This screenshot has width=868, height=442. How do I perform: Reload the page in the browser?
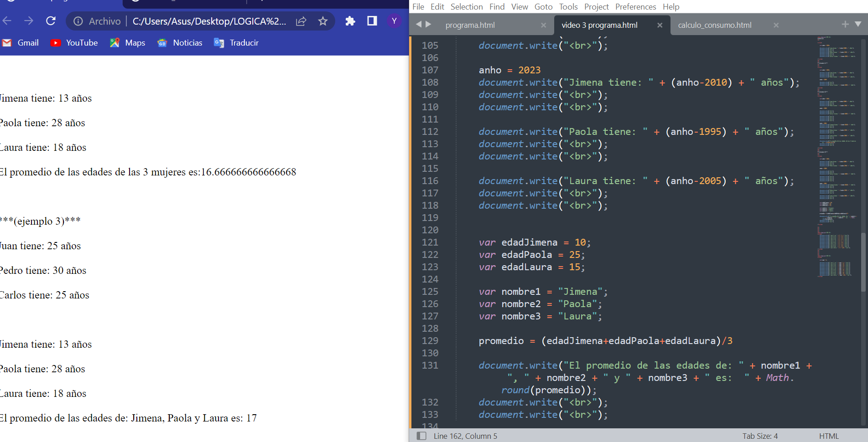[x=51, y=21]
